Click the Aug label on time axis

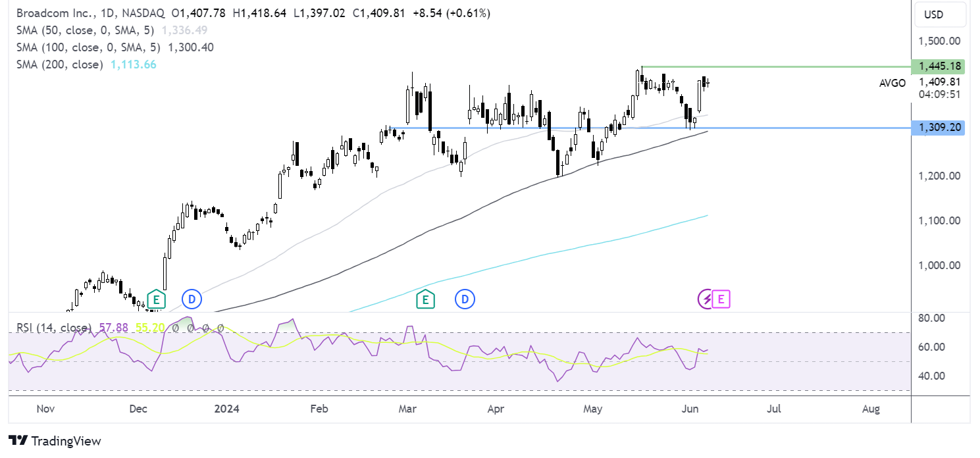click(x=871, y=409)
